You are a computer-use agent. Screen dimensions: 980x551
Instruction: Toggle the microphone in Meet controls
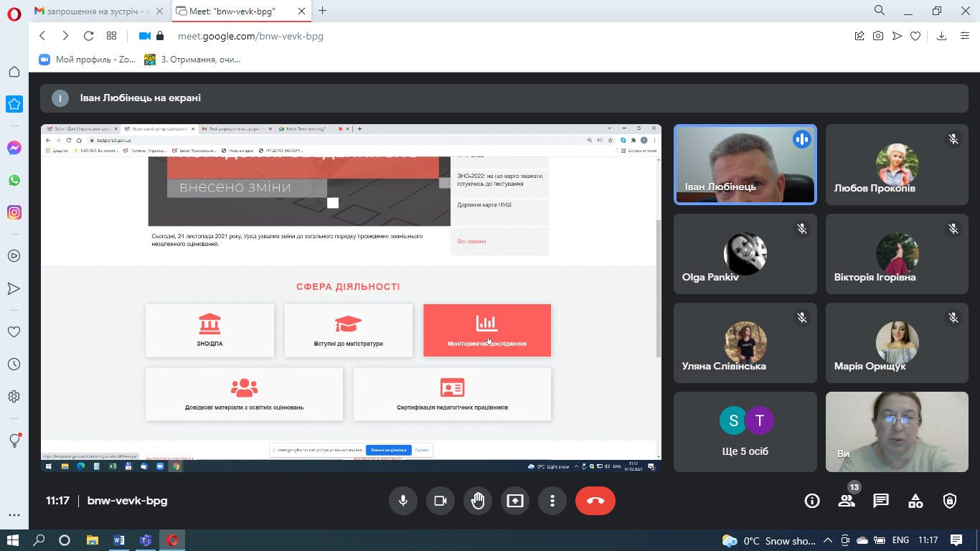click(x=403, y=501)
